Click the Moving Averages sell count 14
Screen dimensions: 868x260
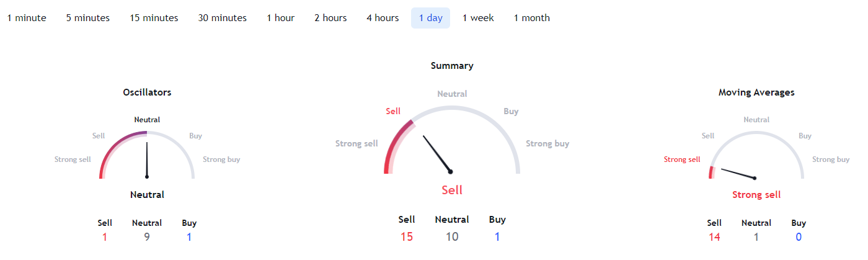pos(714,236)
